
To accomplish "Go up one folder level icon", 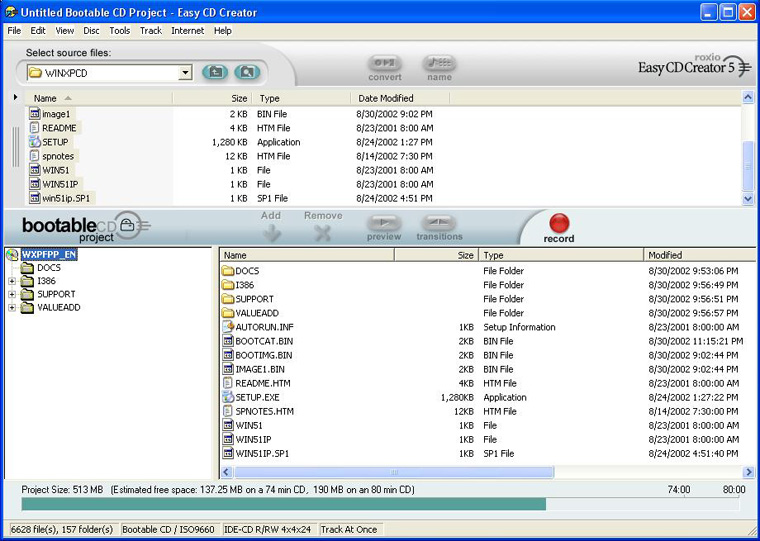I will (215, 72).
